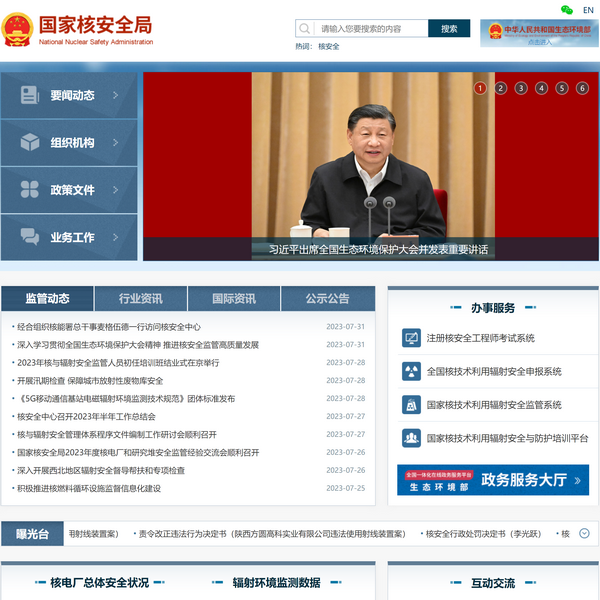The image size is (600, 600).
Task: Expand 政策文件 menu via its chevron arrow
Action: pos(116,189)
